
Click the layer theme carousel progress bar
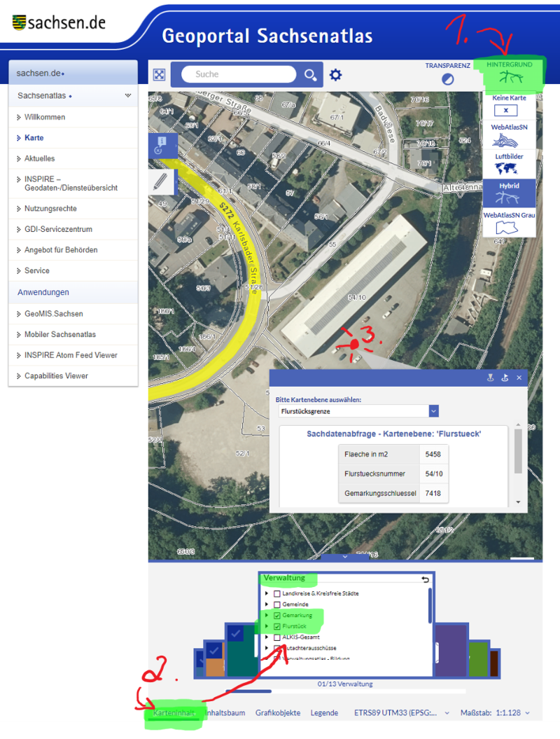[344, 692]
